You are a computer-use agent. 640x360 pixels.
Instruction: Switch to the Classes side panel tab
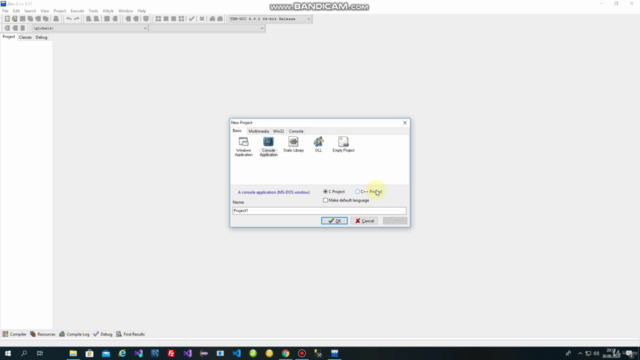(x=25, y=37)
